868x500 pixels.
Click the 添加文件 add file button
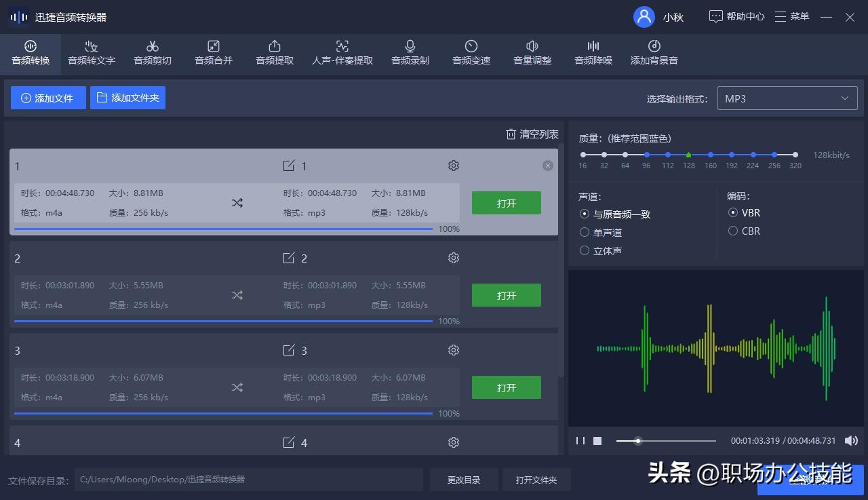pyautogui.click(x=48, y=98)
